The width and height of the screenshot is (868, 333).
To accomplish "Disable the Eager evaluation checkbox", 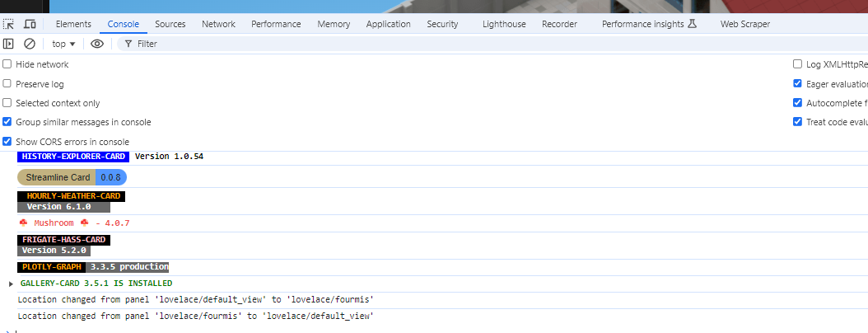I will point(798,84).
